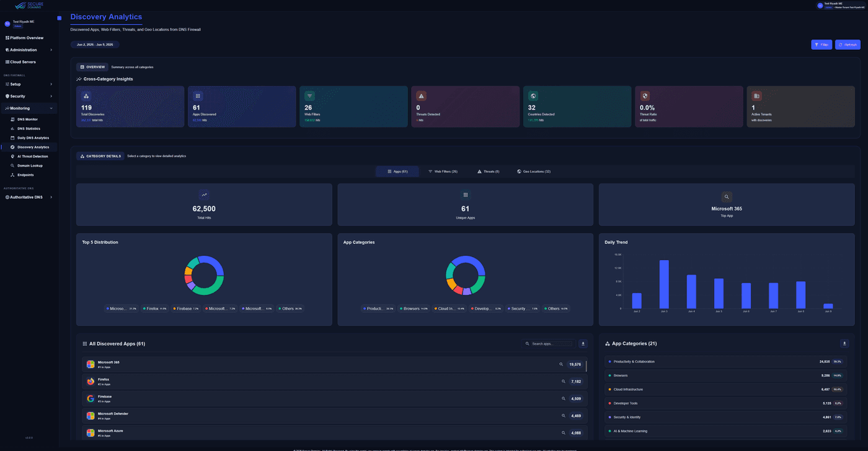Click the Jun 3 bar in Daily Trend
868x451 pixels.
pyautogui.click(x=664, y=284)
